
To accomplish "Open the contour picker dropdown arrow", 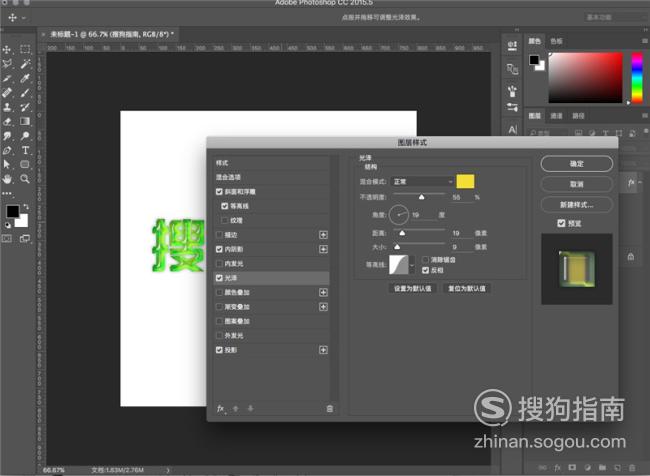I will pos(412,265).
